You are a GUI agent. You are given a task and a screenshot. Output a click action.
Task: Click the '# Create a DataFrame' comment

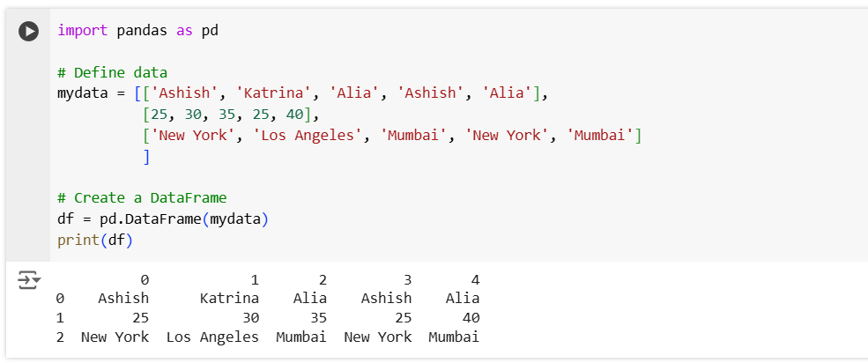[x=142, y=198]
